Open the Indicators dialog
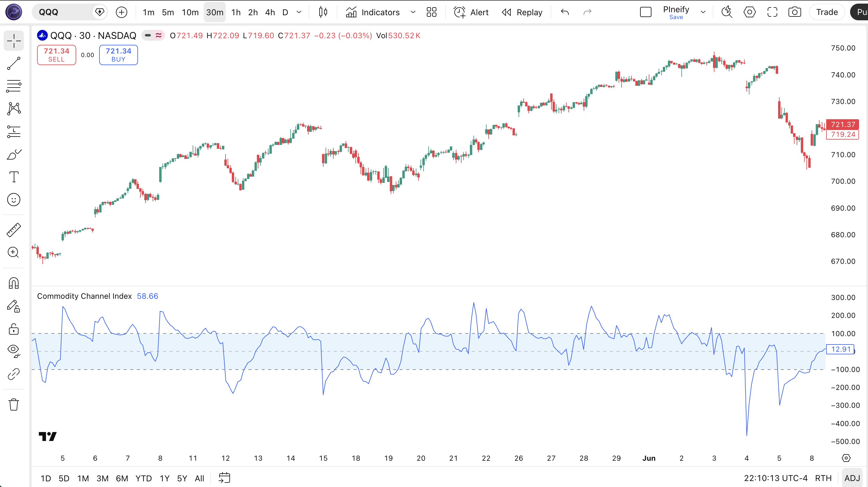Screen dimensions: 868x487 373,13
